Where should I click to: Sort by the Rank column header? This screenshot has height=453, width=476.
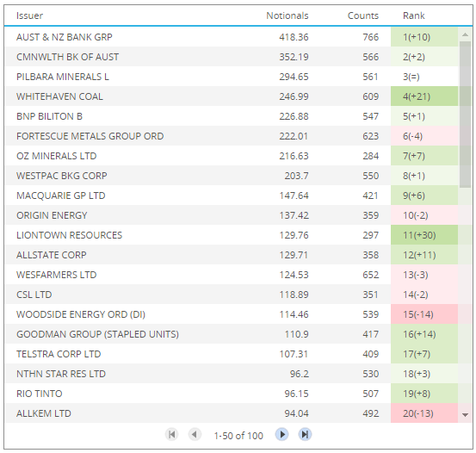(413, 16)
